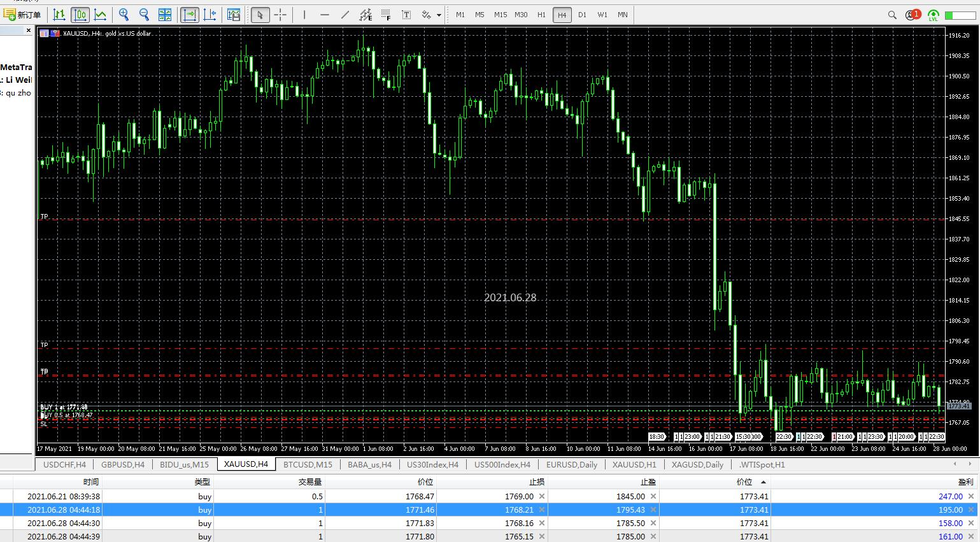Screen dimensions: 980x542
Task: Open the XAUUSD,H1 chart tab
Action: click(634, 464)
